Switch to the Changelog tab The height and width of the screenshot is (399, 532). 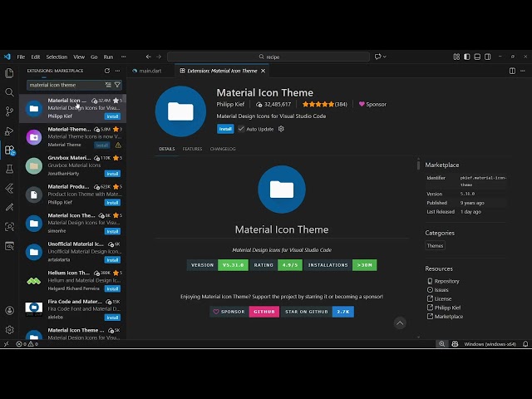point(223,149)
